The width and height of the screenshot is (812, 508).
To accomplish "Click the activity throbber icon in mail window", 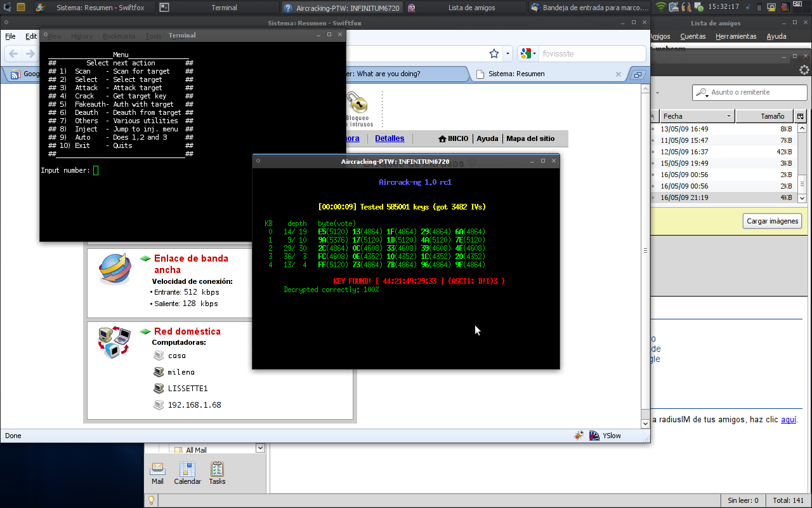I will coord(804,70).
